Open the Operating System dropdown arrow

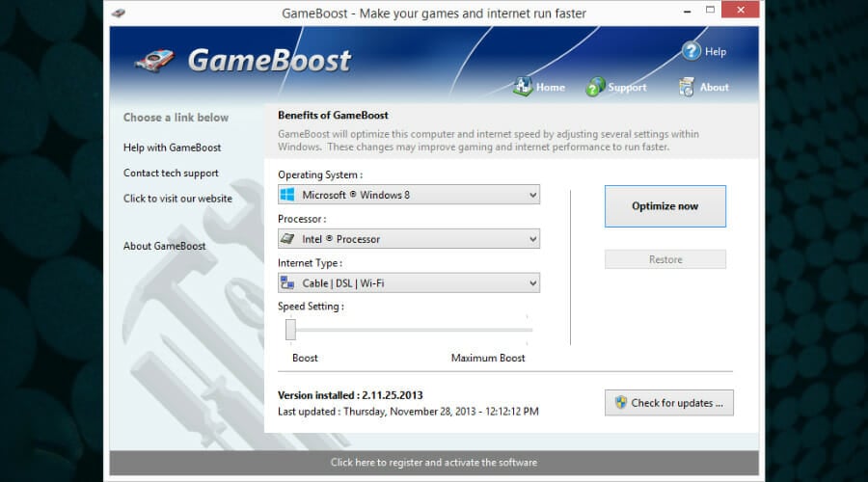point(532,195)
